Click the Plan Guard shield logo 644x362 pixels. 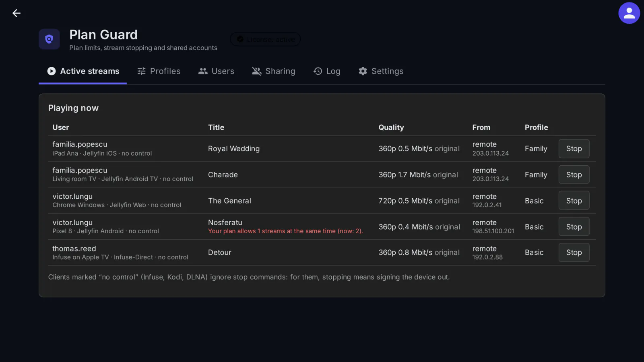pyautogui.click(x=49, y=39)
